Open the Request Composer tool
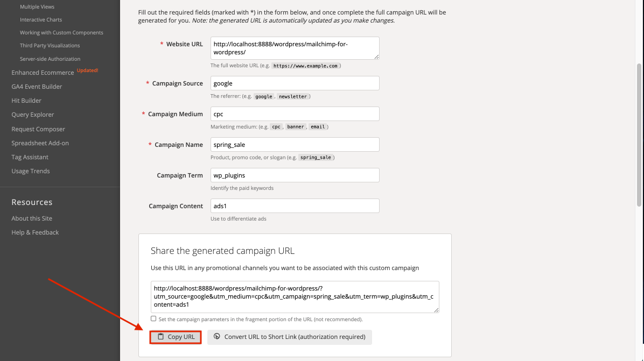The height and width of the screenshot is (361, 644). tap(38, 129)
